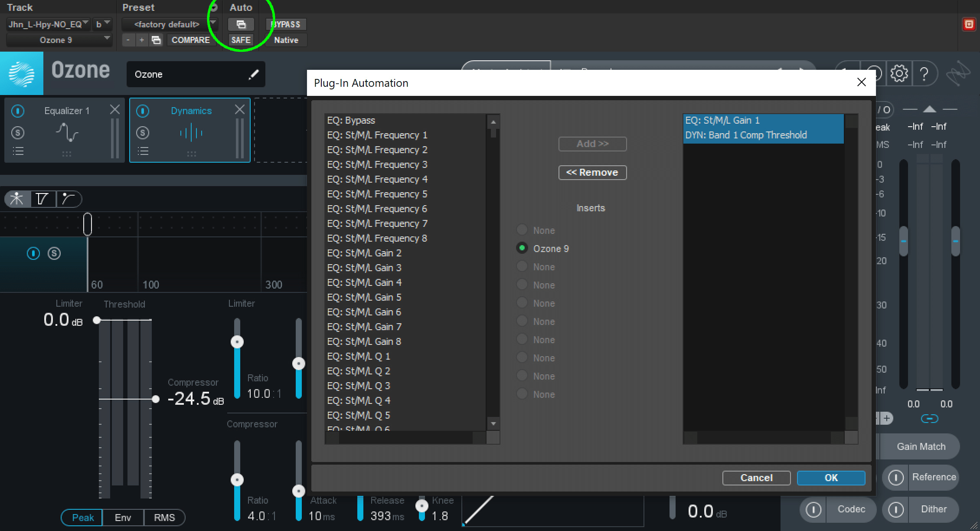Select next preset plus button

(141, 40)
